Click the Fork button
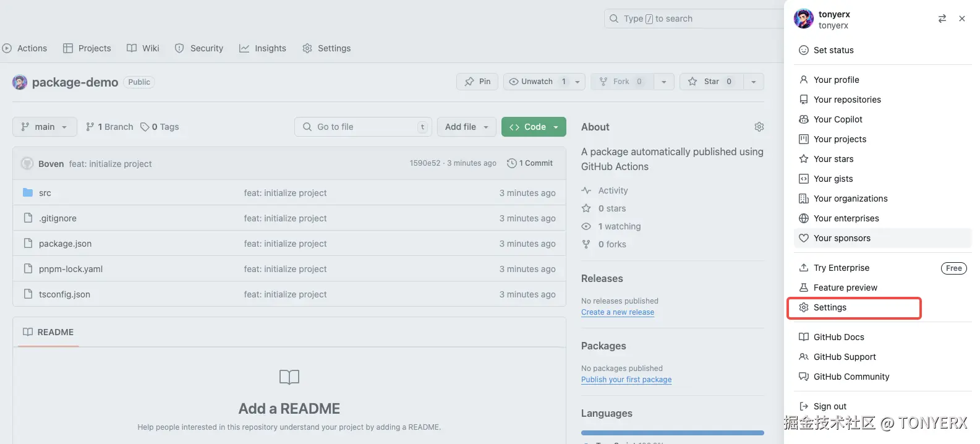 click(622, 82)
